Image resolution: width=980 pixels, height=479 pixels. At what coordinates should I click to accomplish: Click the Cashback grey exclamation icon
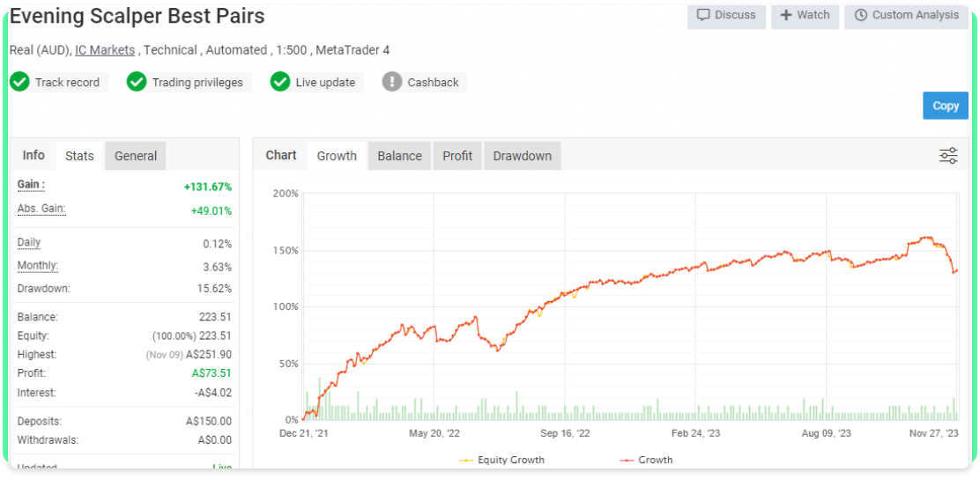[x=392, y=82]
